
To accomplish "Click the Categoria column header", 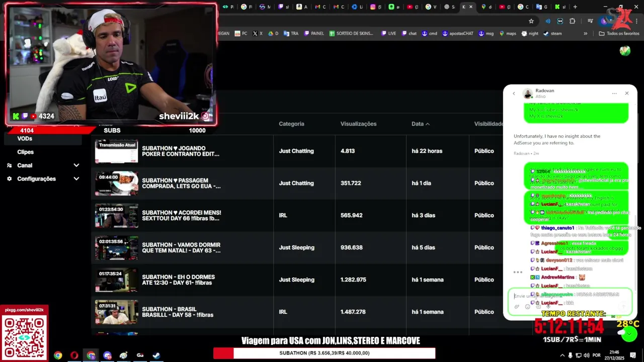I will click(291, 124).
